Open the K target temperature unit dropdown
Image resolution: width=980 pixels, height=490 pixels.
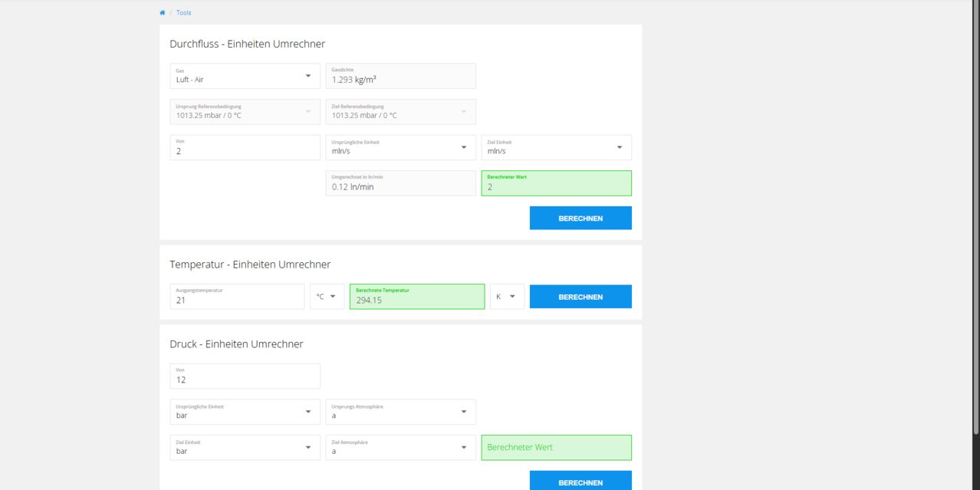(508, 297)
